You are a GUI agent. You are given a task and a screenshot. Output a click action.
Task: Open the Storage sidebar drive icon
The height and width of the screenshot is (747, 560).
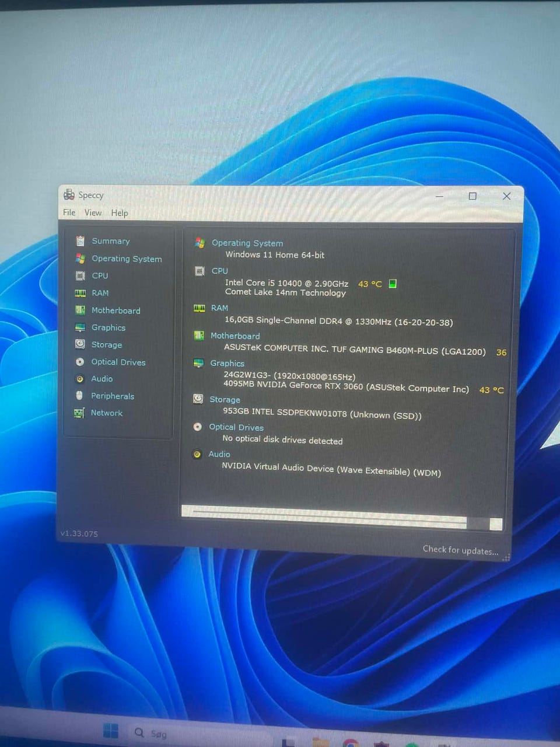pos(80,344)
